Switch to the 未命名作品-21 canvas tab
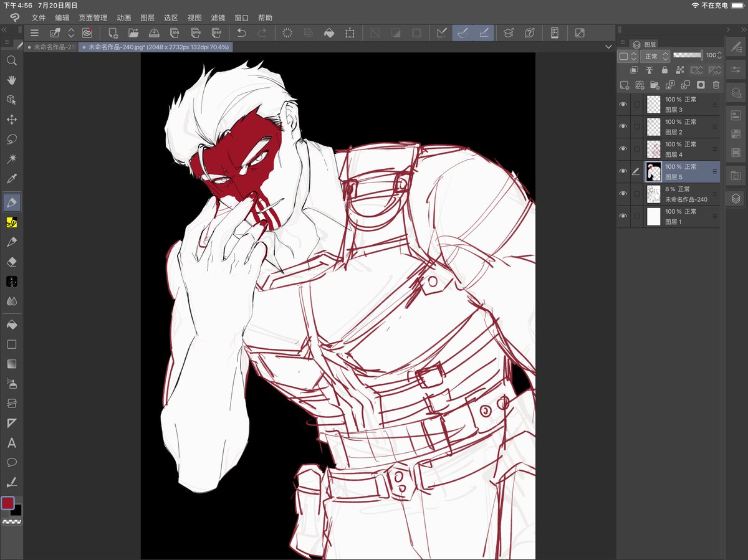Image resolution: width=748 pixels, height=560 pixels. point(51,47)
